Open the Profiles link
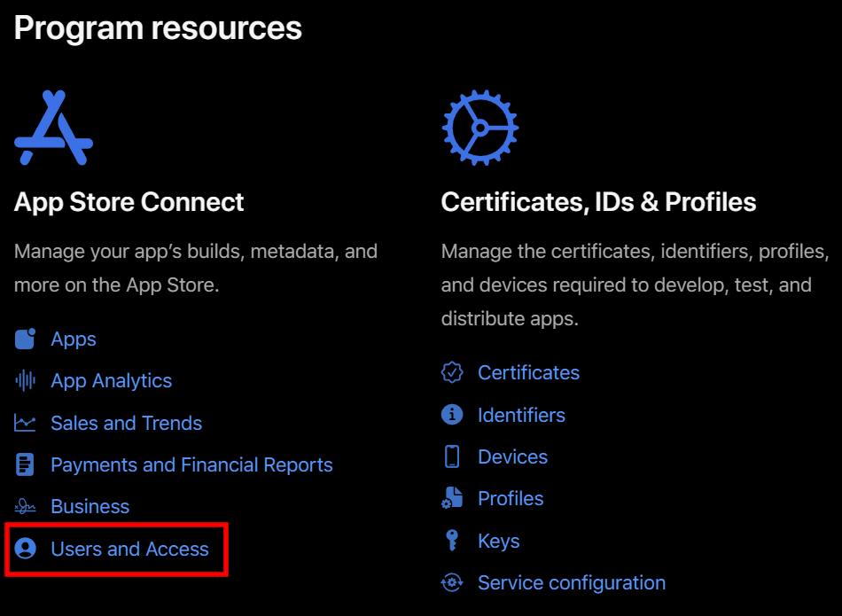842x616 pixels. pos(511,498)
